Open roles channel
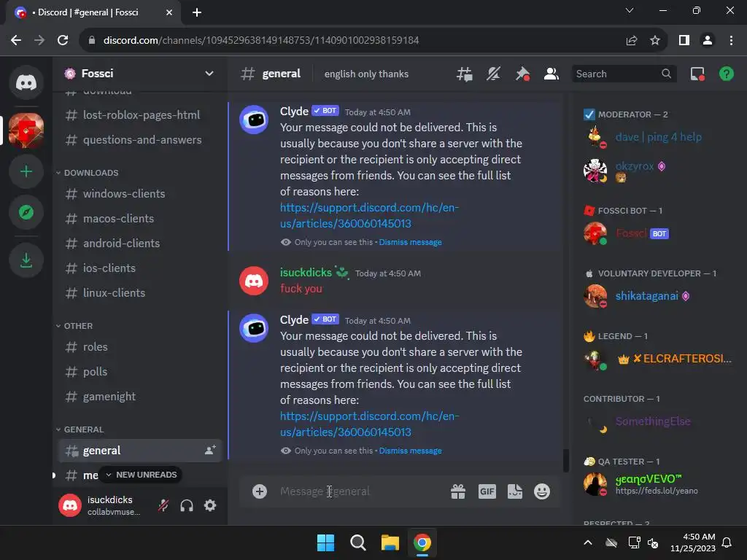This screenshot has width=747, height=560. coord(140,346)
